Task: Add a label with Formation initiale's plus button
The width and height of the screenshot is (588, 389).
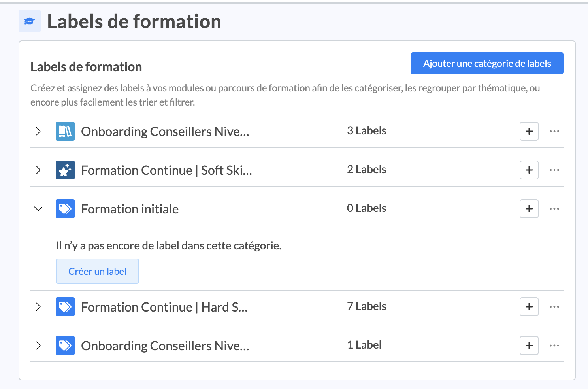Action: coord(529,209)
